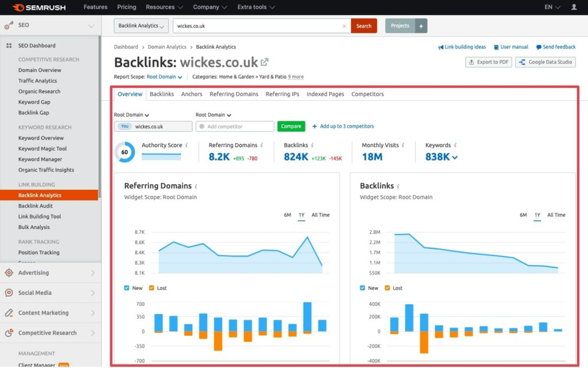Image resolution: width=588 pixels, height=368 pixels.
Task: Expand the Advertising sidebar section
Action: 92,273
